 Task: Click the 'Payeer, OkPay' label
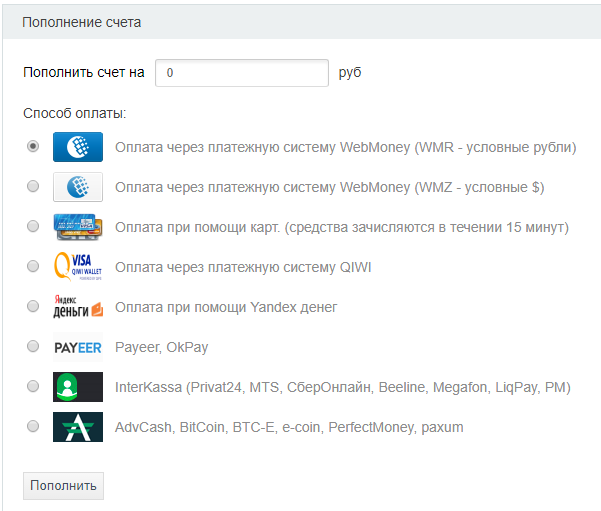coord(161,347)
